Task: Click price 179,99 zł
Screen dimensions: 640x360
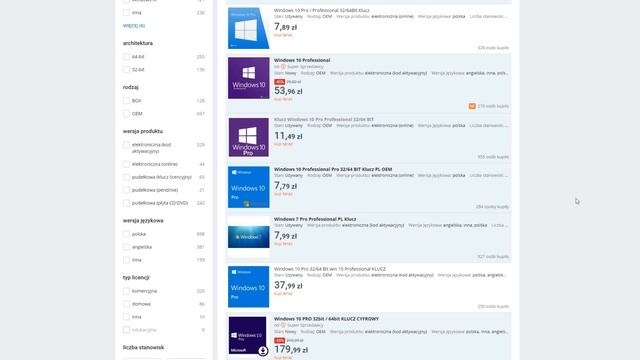Action: (x=291, y=349)
